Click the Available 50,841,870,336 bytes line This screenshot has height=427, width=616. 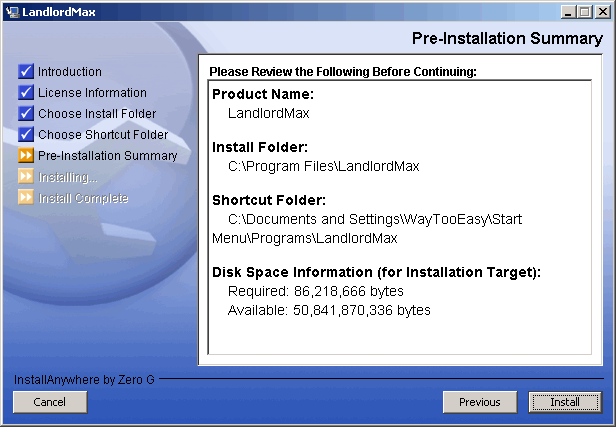click(329, 310)
